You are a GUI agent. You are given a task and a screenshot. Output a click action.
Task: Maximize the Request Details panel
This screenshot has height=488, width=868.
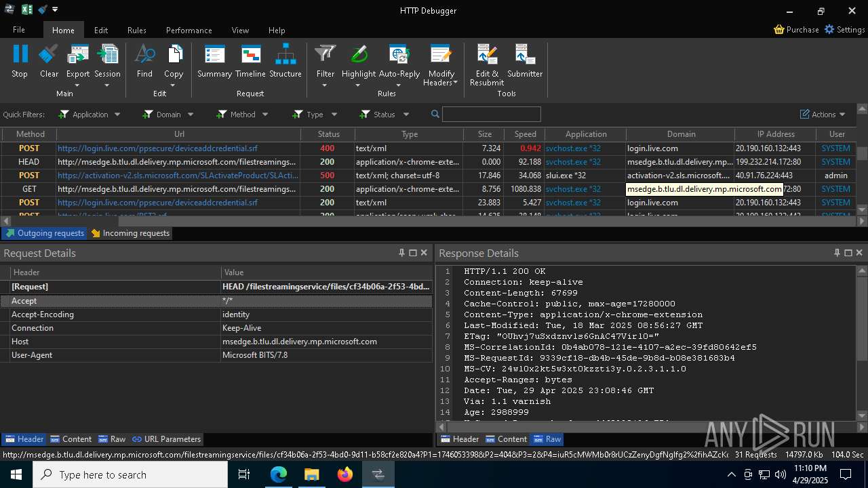tap(412, 253)
